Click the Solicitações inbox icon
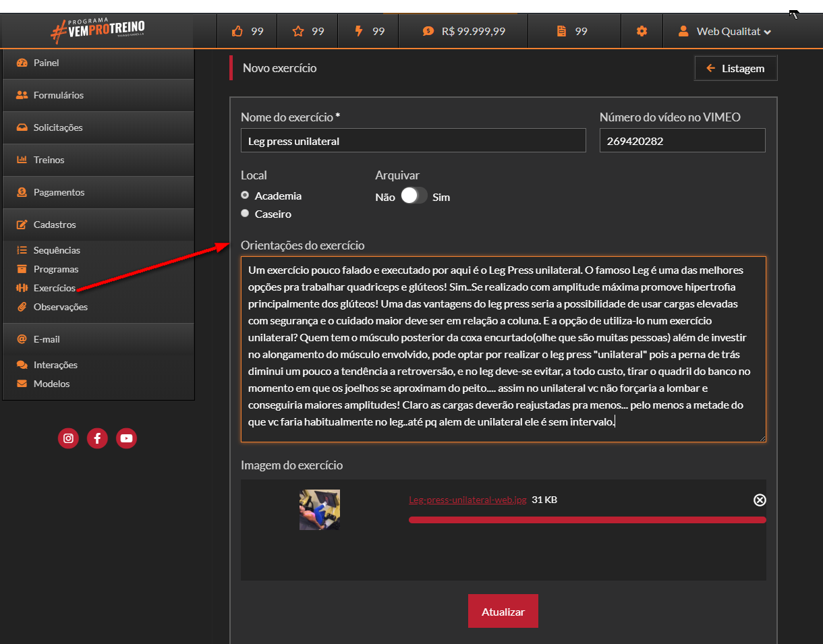This screenshot has width=823, height=644. [x=22, y=127]
